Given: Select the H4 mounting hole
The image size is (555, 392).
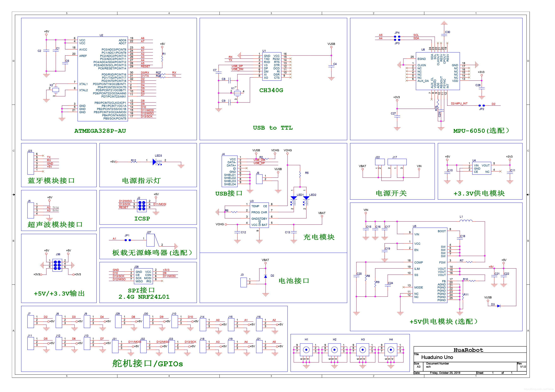Looking at the screenshot, I should point(391,349).
